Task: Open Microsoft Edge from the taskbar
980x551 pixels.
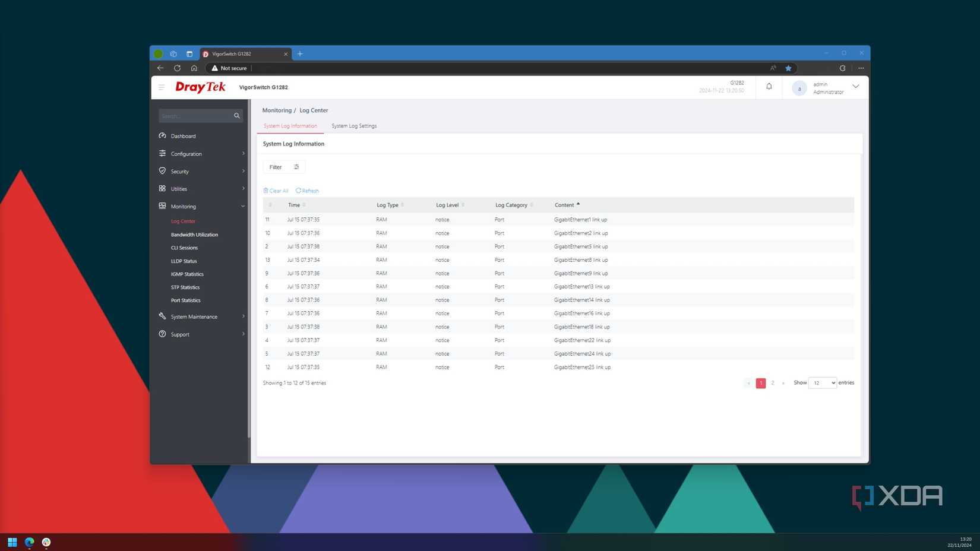Action: point(29,542)
